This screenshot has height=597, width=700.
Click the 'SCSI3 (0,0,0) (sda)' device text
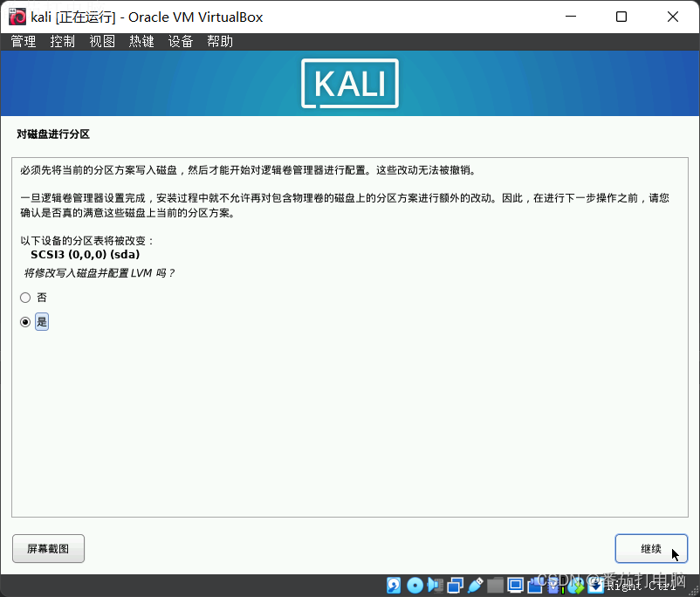86,255
